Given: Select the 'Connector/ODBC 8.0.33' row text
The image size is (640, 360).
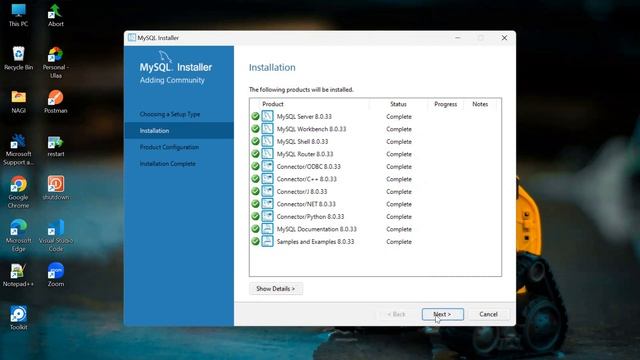Looking at the screenshot, I should 309,167.
